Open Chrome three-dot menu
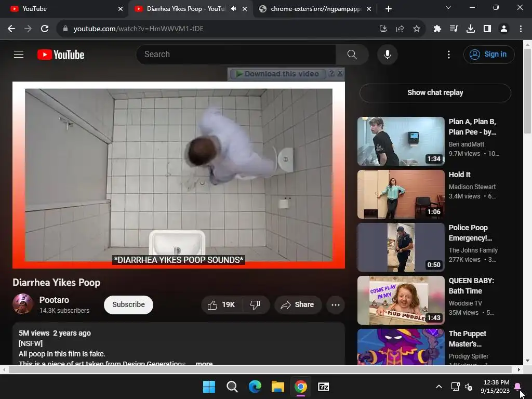This screenshot has height=399, width=532. (521, 29)
